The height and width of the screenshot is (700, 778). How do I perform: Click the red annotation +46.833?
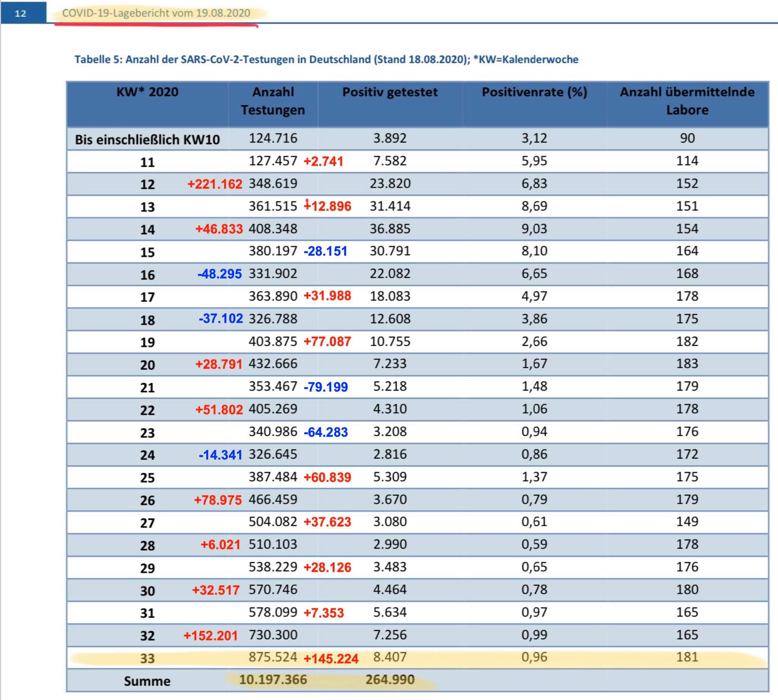[x=219, y=229]
